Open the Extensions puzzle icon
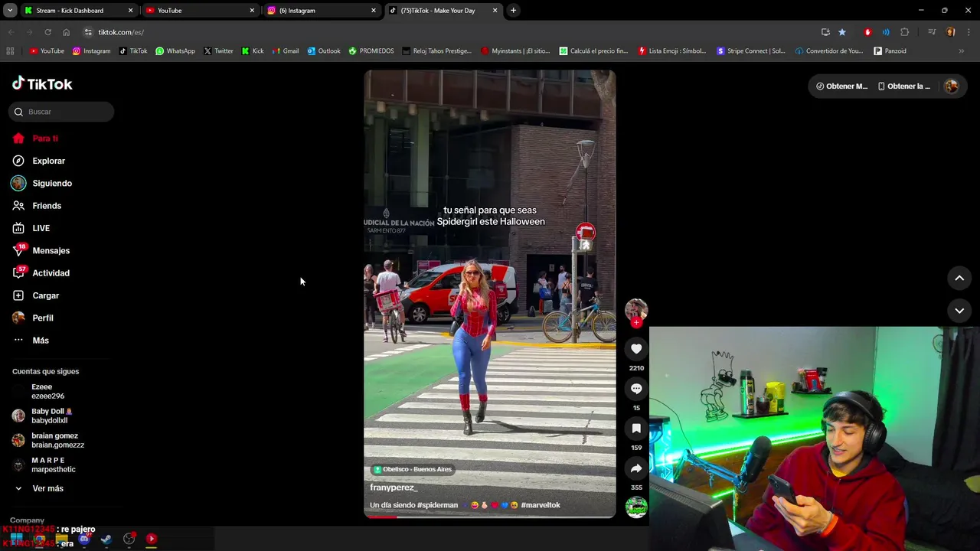The height and width of the screenshot is (551, 980). (905, 32)
